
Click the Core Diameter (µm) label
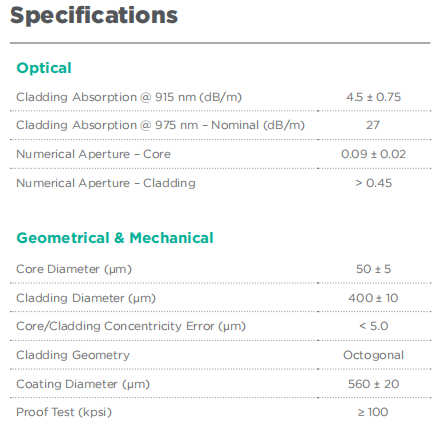click(74, 269)
